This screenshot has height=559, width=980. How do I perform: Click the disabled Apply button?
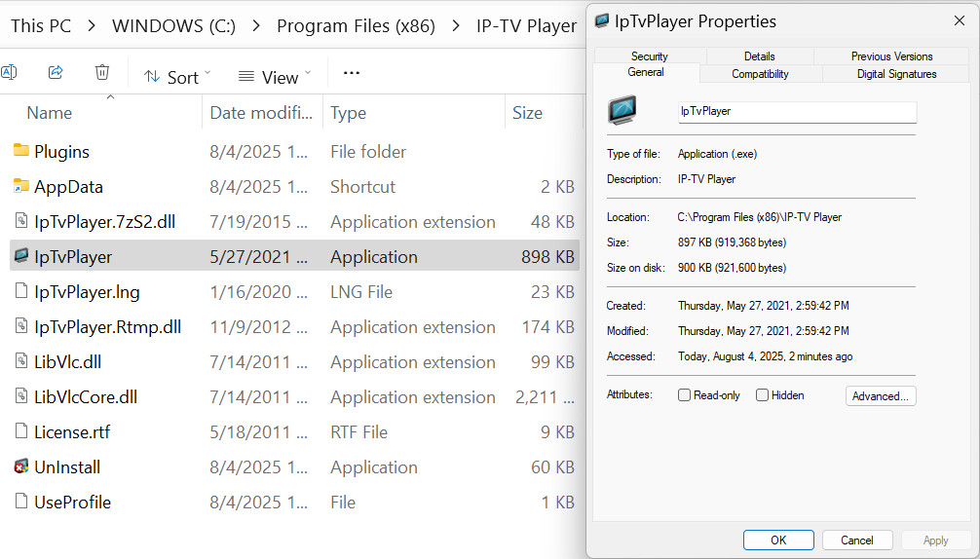tap(935, 540)
